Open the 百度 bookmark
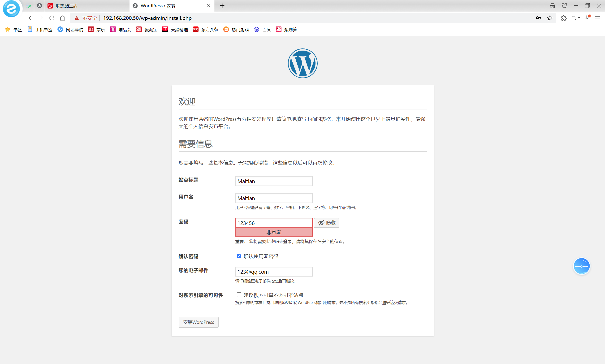 point(262,30)
